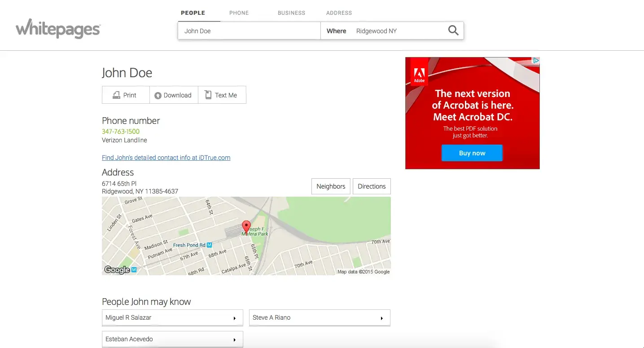Switch to the Business search tab
The image size is (644, 348).
[291, 13]
